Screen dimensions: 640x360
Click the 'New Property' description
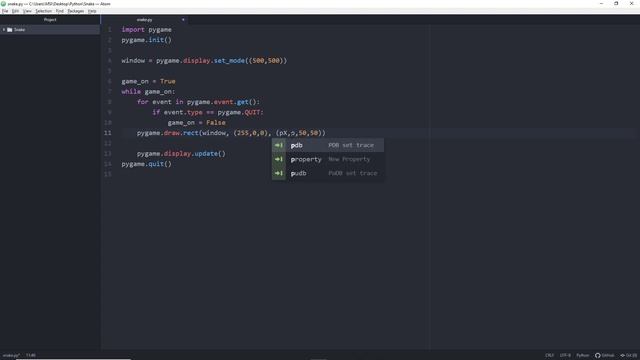[349, 159]
